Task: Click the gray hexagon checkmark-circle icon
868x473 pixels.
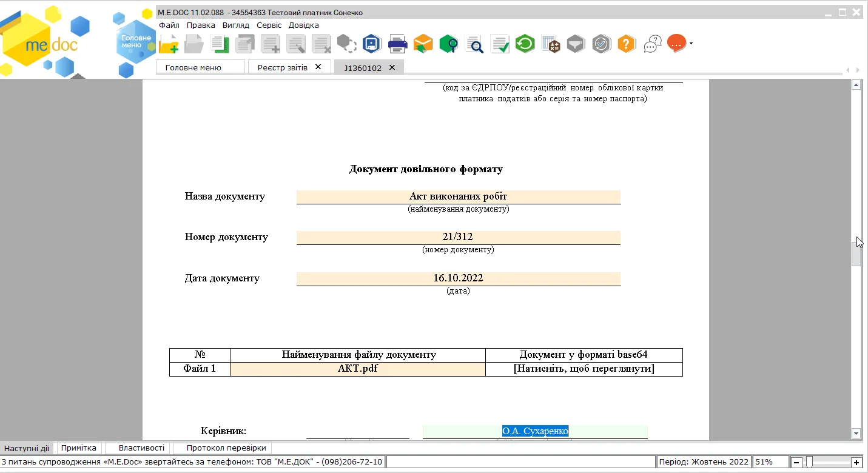Action: click(x=602, y=44)
